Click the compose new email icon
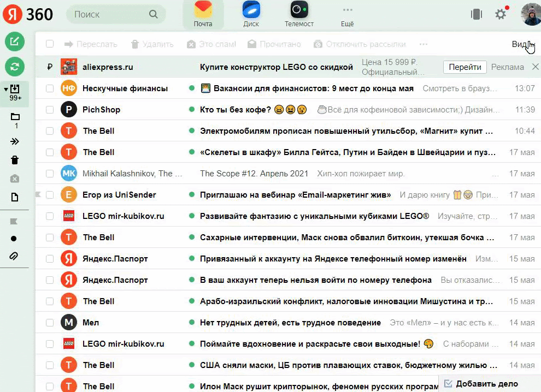Screen dimensions: 541x392 (x=15, y=41)
